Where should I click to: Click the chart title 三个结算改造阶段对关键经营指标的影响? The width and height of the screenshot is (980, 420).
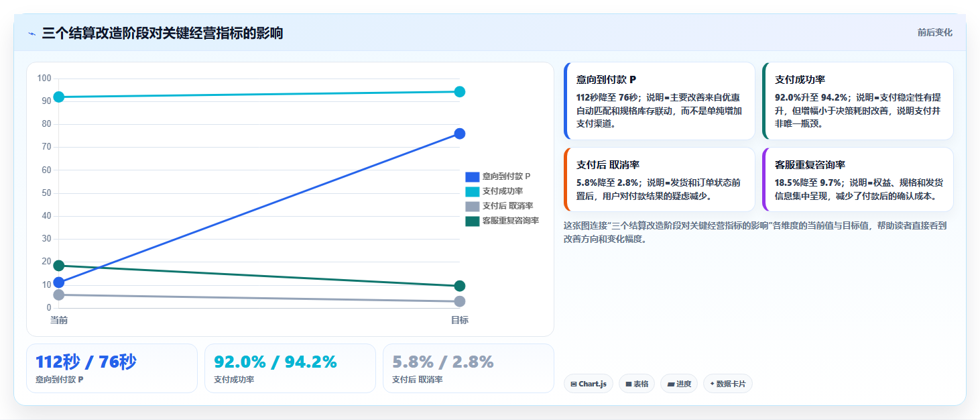(x=162, y=33)
